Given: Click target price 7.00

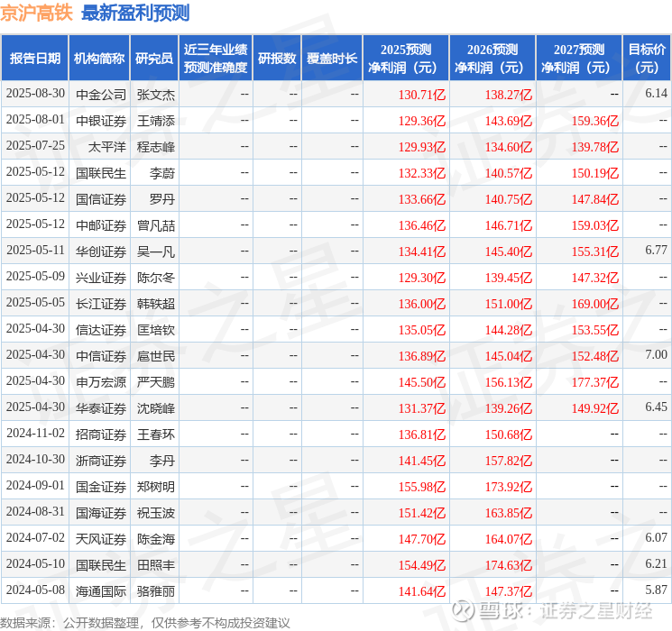Looking at the screenshot, I should coord(656,354).
